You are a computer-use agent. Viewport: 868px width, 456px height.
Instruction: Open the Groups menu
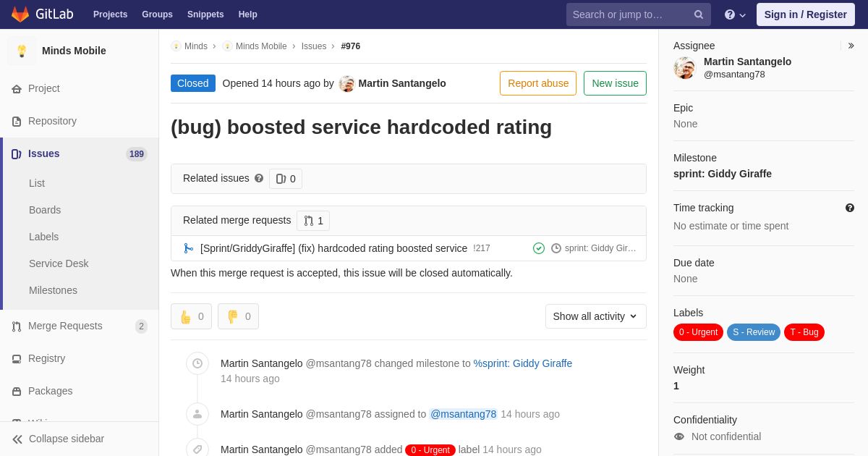pos(157,14)
